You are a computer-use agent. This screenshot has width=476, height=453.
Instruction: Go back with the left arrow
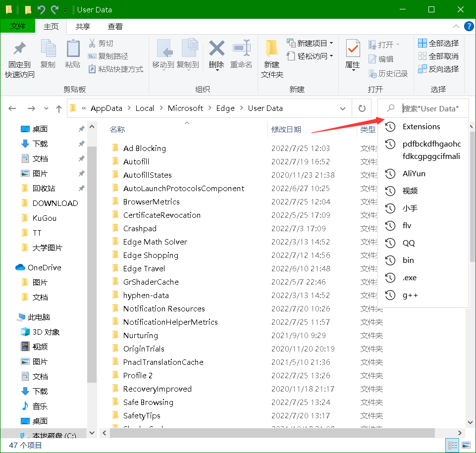pos(12,108)
